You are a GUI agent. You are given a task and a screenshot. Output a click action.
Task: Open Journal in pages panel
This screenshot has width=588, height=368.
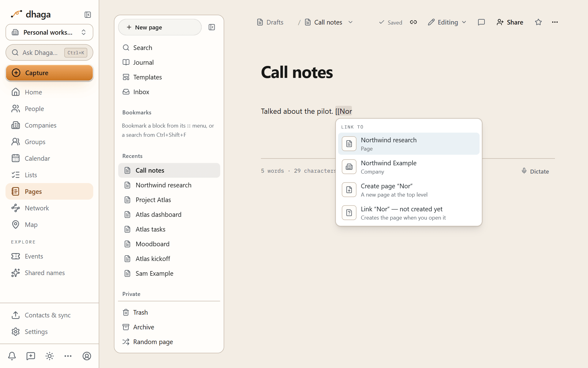[169, 63]
